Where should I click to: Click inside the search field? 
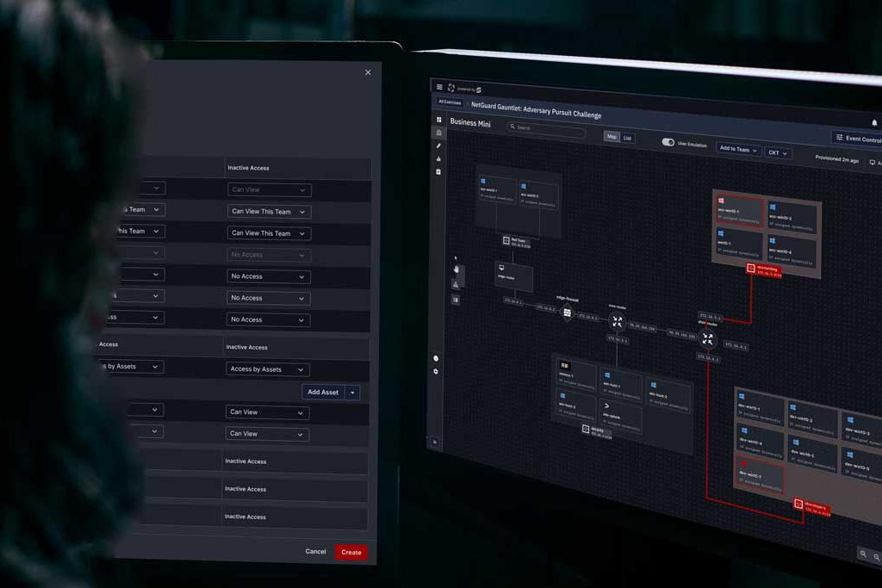548,129
